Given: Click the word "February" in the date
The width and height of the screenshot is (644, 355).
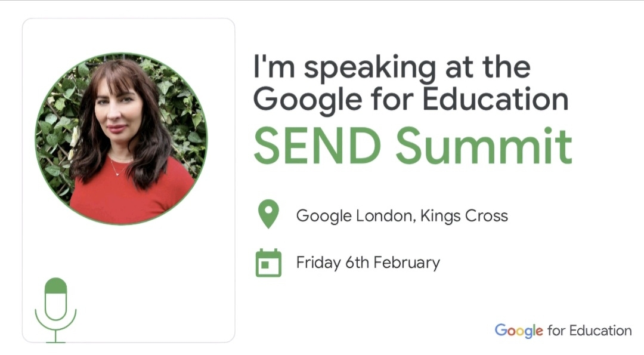Looking at the screenshot, I should coord(408,263).
